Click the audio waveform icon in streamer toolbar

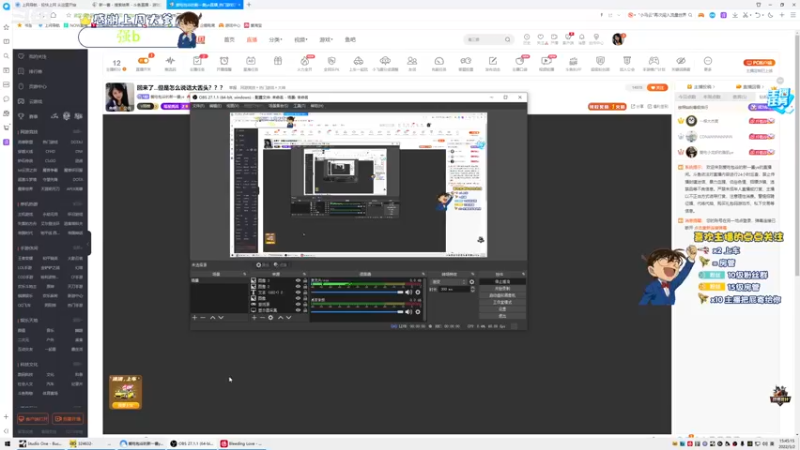[170, 61]
